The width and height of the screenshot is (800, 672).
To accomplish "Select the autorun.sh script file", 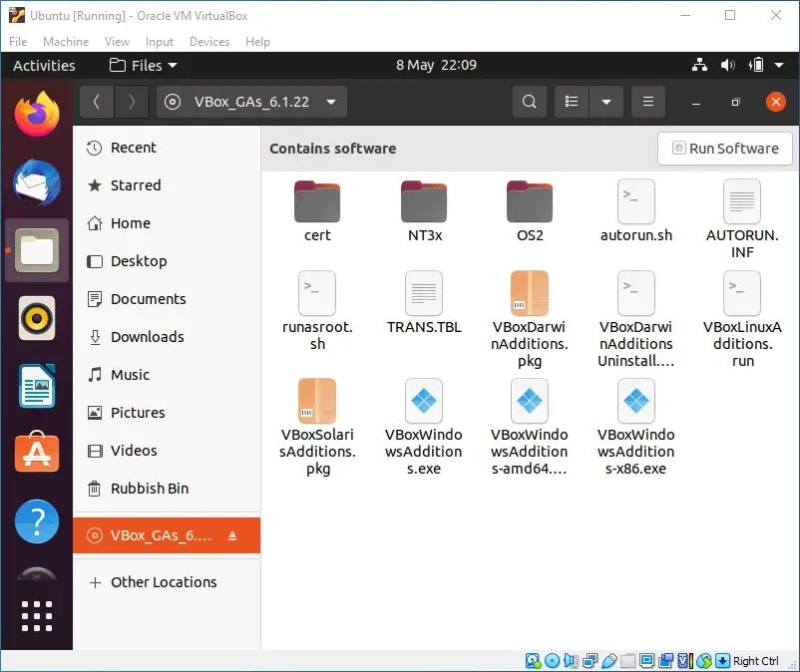I will coord(636,212).
